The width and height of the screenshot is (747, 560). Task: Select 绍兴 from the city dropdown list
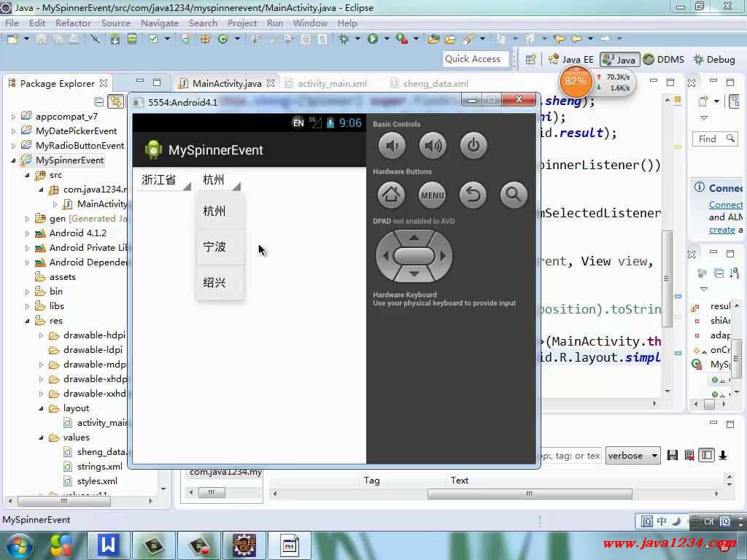(x=220, y=283)
